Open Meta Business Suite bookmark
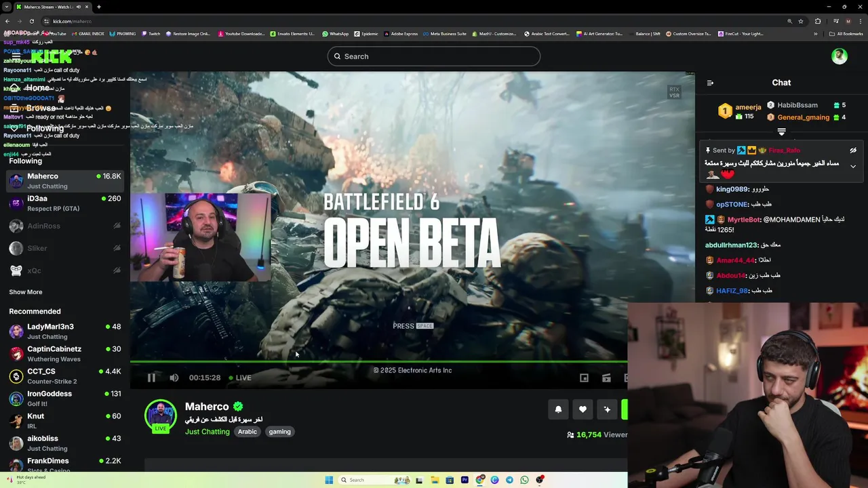The height and width of the screenshot is (488, 868). [x=445, y=34]
